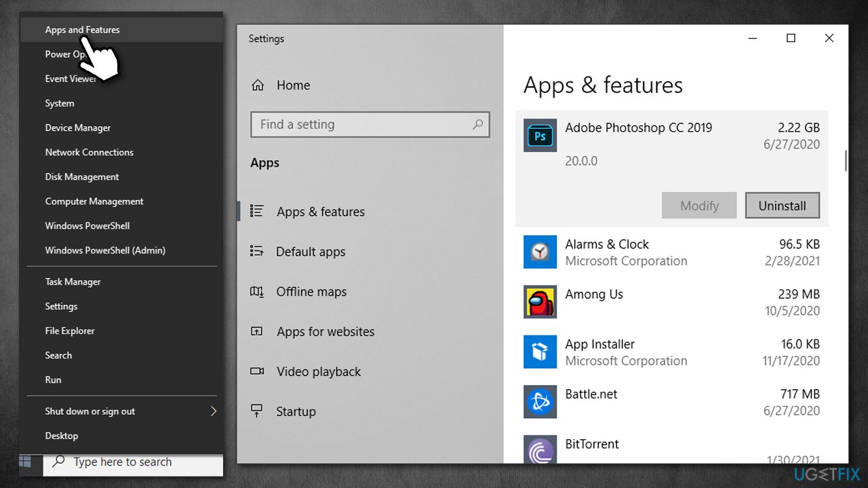Screen dimensions: 868x488
Task: Click the BitTorrent app icon
Action: 540,449
